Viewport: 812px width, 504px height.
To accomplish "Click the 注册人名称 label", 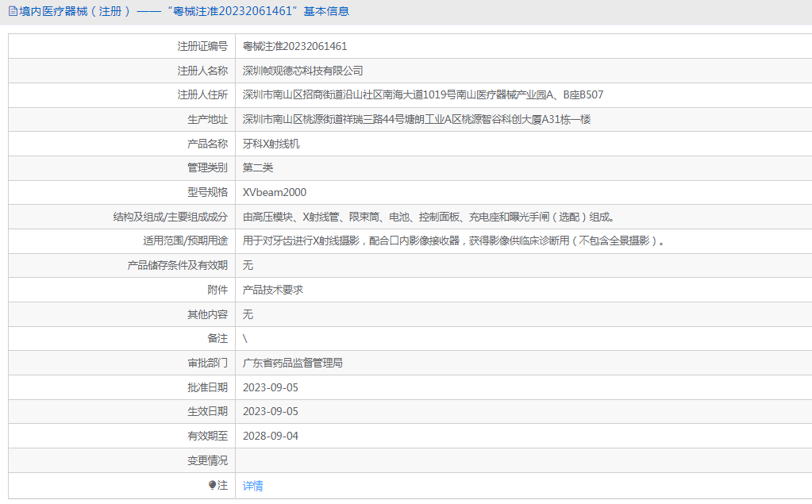I will point(202,71).
